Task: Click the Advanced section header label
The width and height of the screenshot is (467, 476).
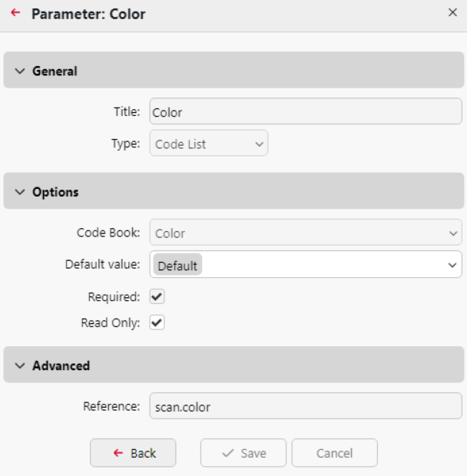Action: pos(61,365)
